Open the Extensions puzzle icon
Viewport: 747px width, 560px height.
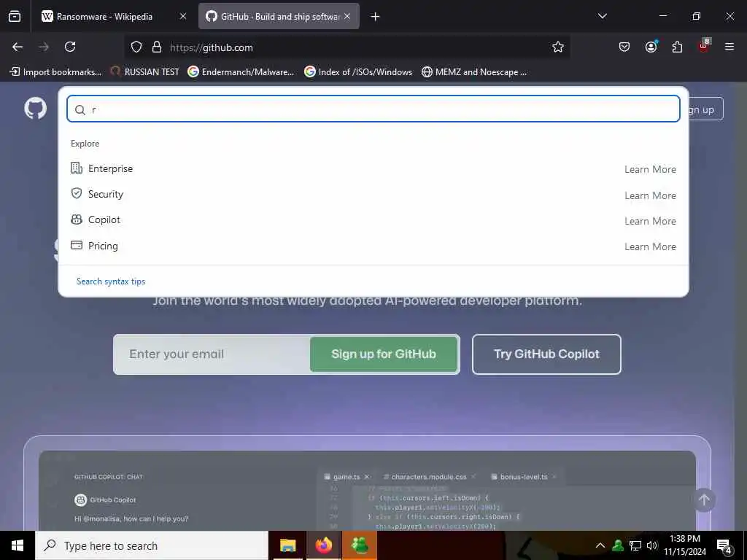[677, 47]
